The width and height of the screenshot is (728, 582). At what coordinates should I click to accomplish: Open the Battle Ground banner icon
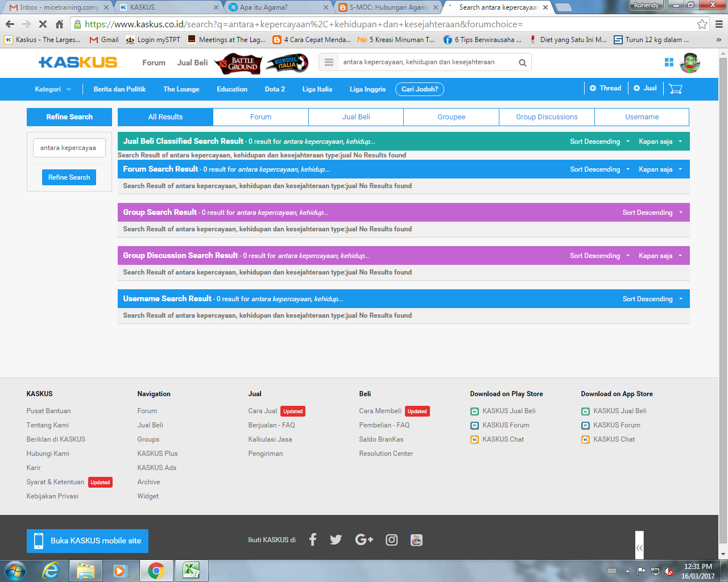238,64
